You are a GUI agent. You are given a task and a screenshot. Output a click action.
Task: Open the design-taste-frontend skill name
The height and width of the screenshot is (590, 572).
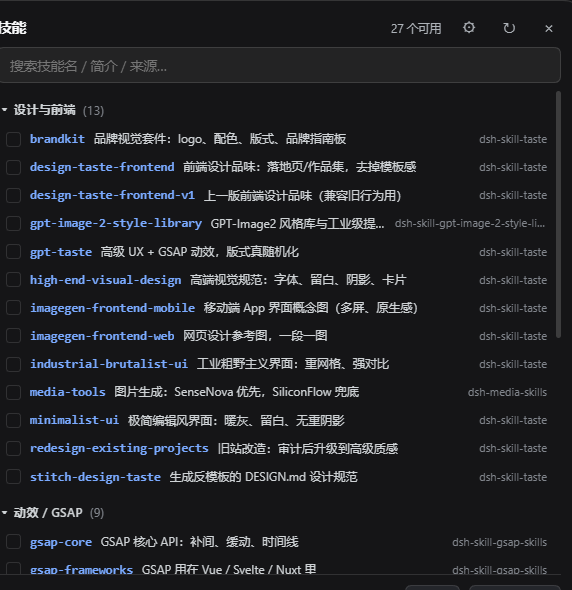click(102, 167)
